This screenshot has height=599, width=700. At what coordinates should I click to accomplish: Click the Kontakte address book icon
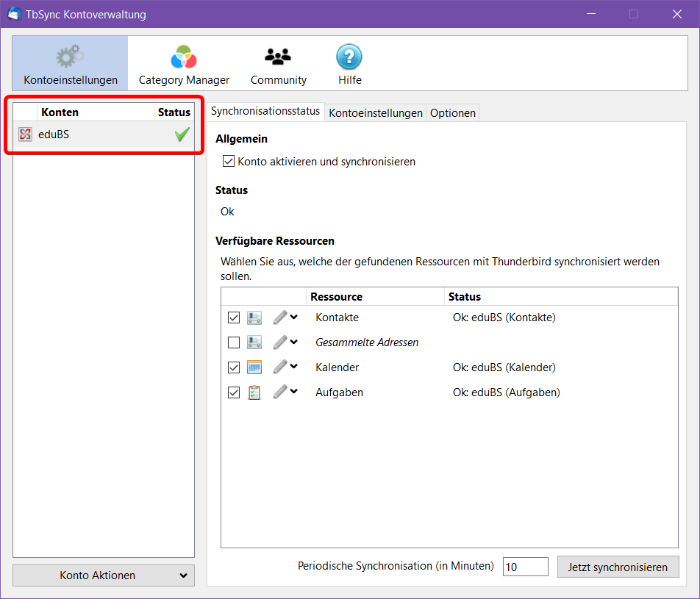point(254,318)
